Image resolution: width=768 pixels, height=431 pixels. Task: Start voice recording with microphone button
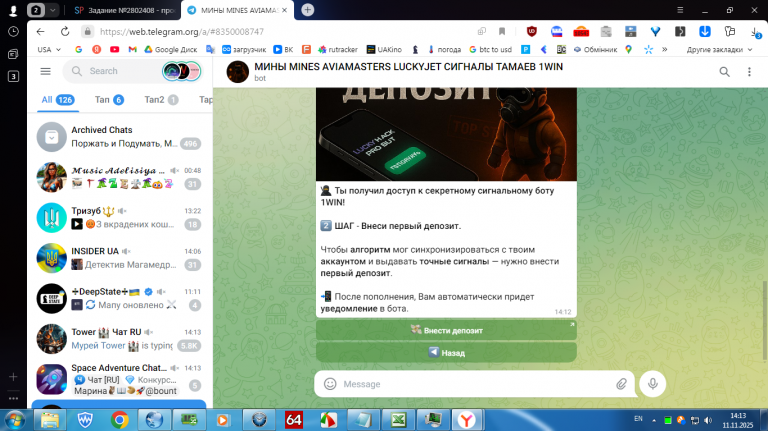(652, 383)
